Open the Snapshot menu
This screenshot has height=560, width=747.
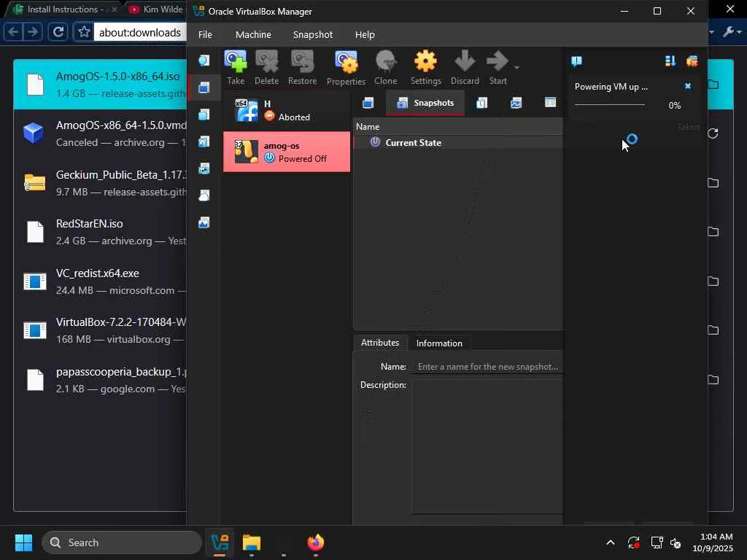click(x=313, y=35)
